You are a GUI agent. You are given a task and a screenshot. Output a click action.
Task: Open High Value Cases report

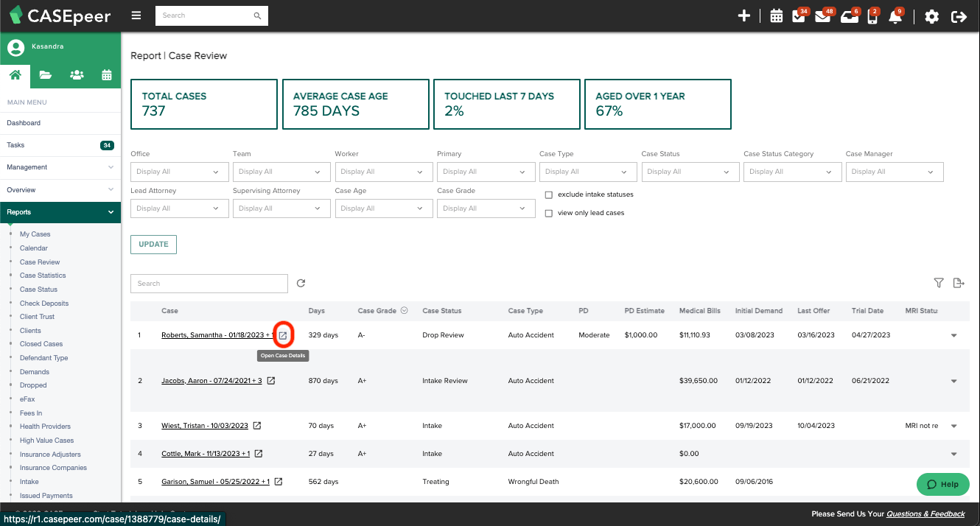click(47, 441)
